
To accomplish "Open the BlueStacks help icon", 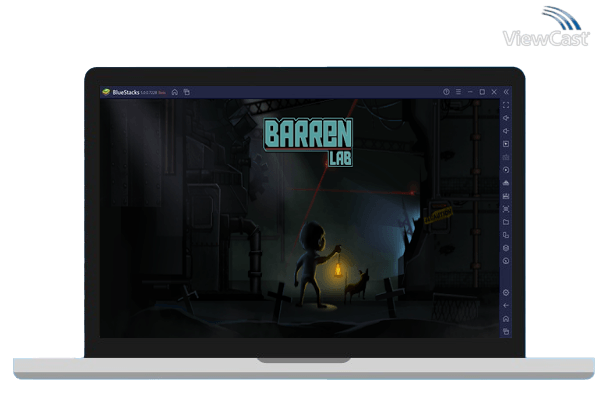I will click(446, 92).
